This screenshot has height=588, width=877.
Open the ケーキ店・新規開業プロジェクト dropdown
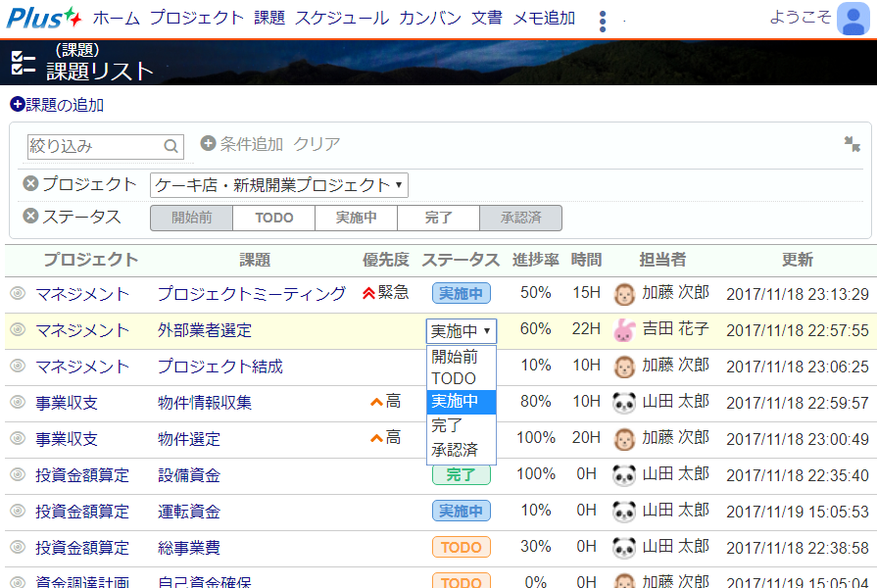(x=279, y=185)
